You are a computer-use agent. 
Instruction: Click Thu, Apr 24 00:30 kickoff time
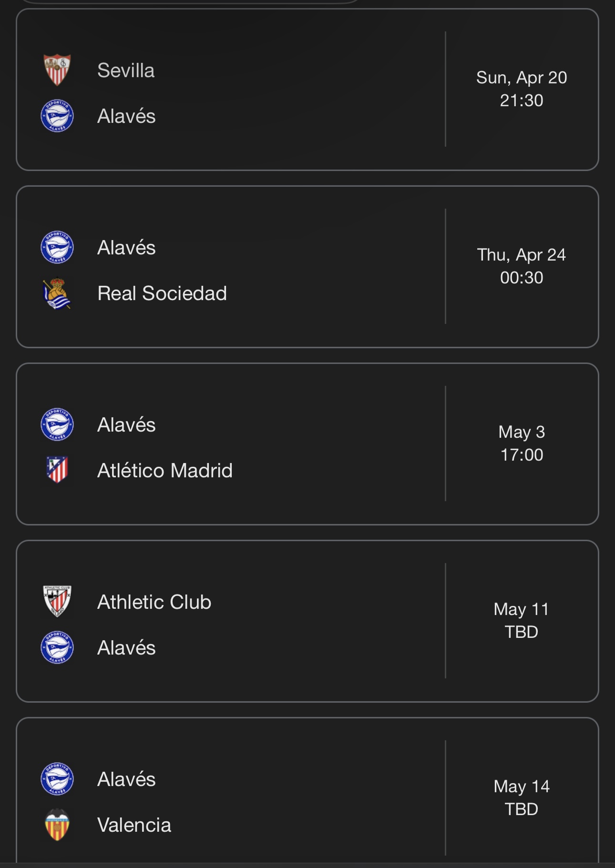tap(522, 266)
